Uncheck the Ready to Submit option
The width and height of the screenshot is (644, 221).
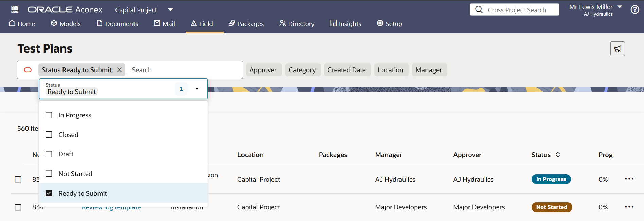point(49,193)
